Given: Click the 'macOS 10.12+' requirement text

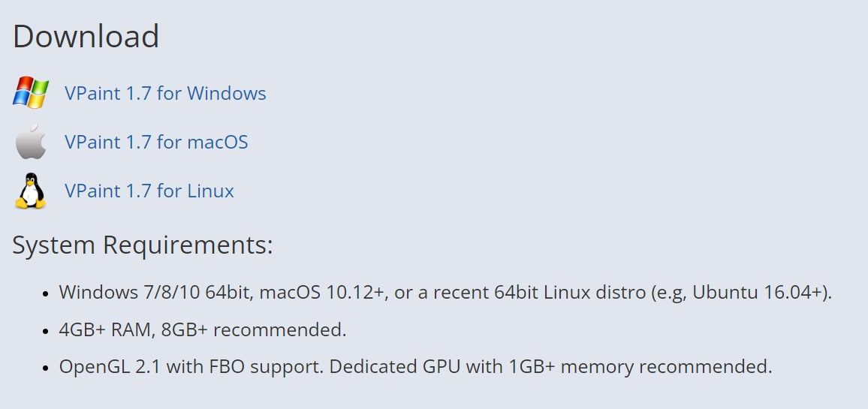Looking at the screenshot, I should [x=322, y=292].
